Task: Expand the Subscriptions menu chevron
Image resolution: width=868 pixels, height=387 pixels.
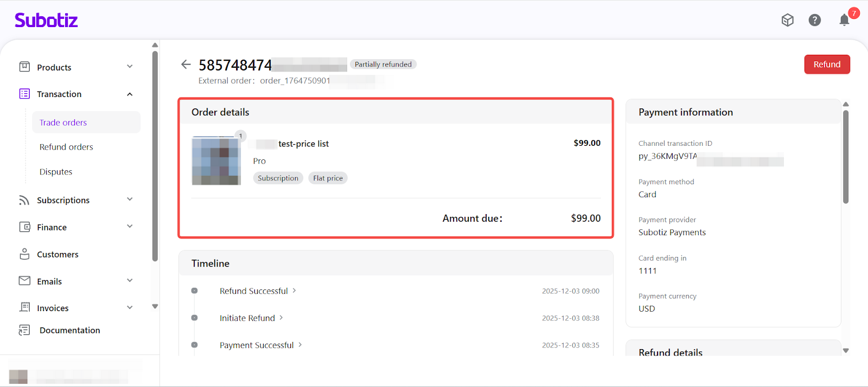Action: coord(130,199)
